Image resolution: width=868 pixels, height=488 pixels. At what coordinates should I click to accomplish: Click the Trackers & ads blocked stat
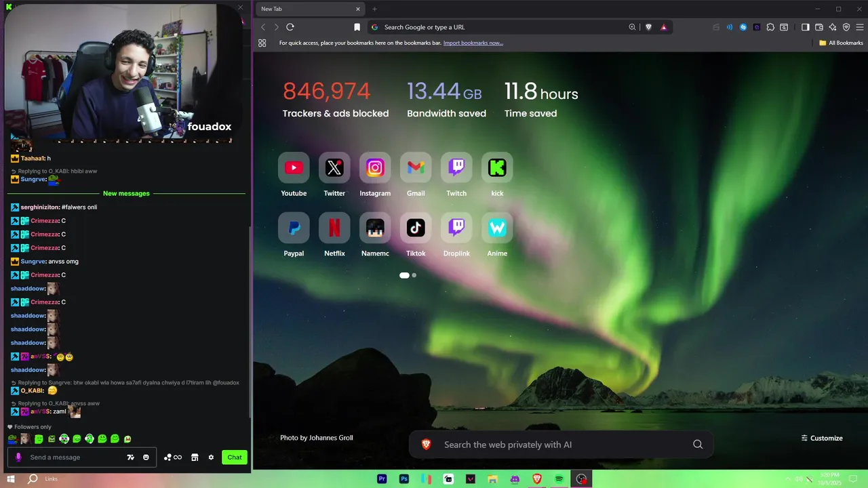(x=336, y=99)
